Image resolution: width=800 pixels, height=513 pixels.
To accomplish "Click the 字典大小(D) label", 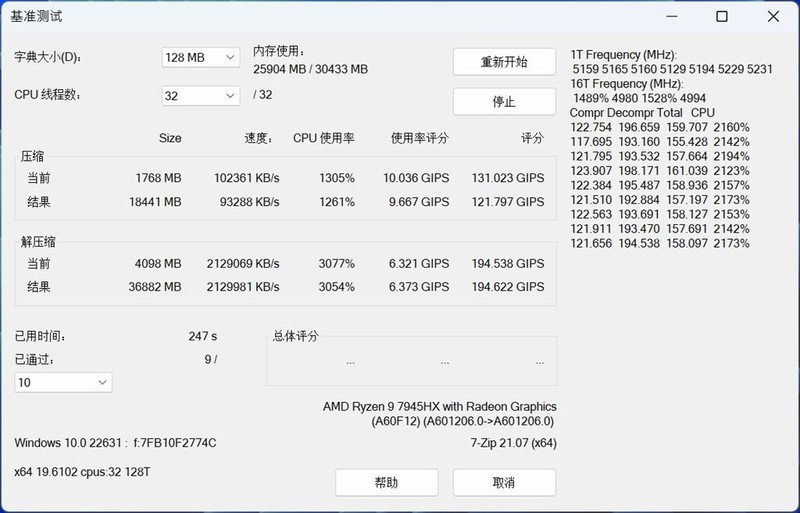I will [48, 57].
